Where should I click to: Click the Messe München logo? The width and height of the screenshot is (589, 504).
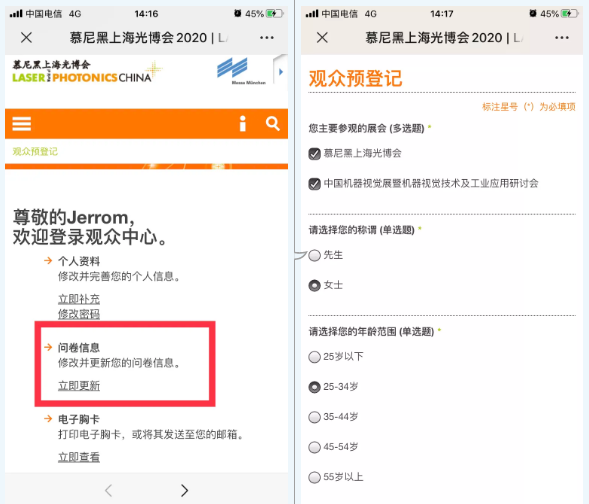pos(242,71)
